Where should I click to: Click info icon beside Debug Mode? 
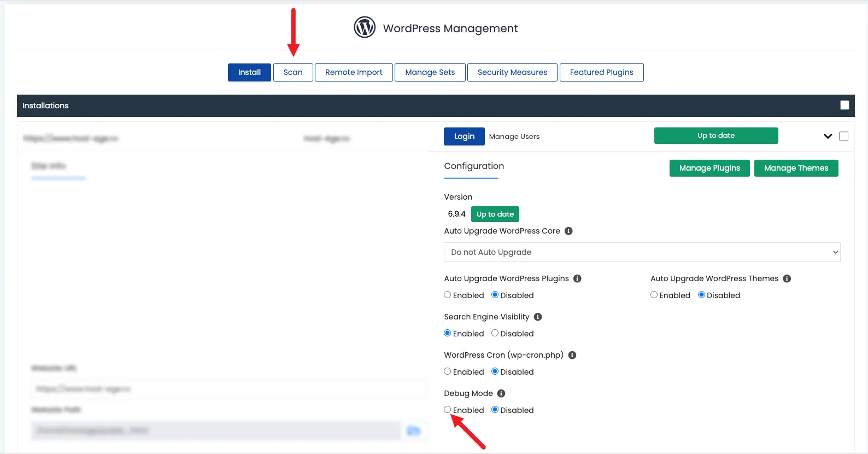click(x=501, y=393)
